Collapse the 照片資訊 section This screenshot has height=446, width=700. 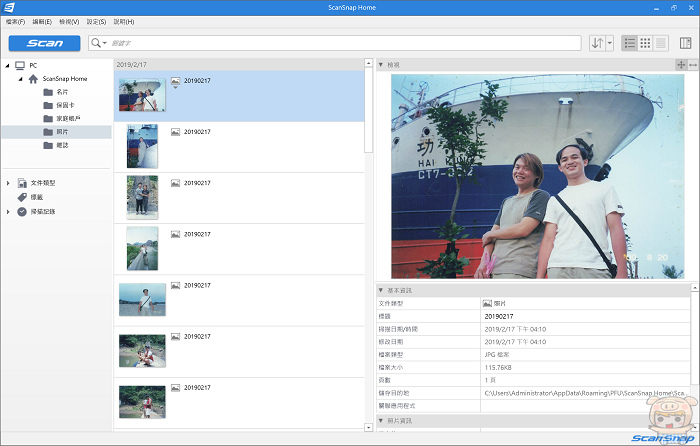pyautogui.click(x=381, y=421)
